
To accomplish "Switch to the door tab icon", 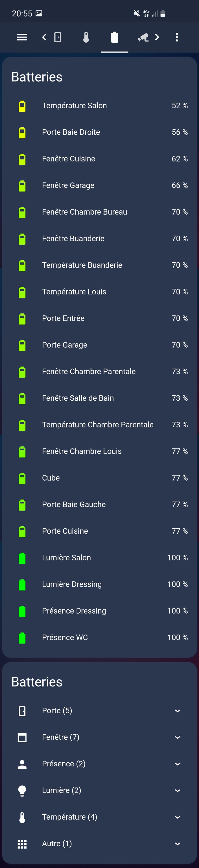I will coord(58,37).
